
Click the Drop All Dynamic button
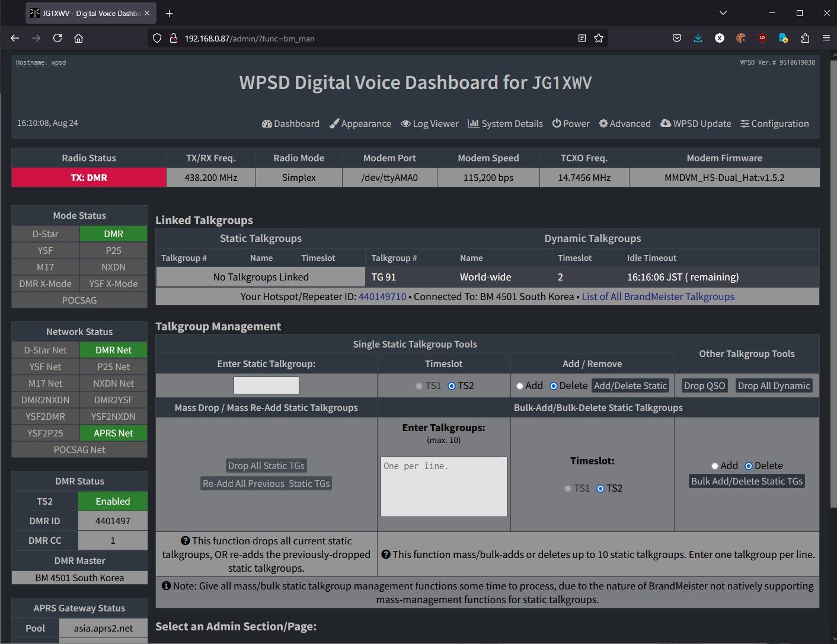774,385
